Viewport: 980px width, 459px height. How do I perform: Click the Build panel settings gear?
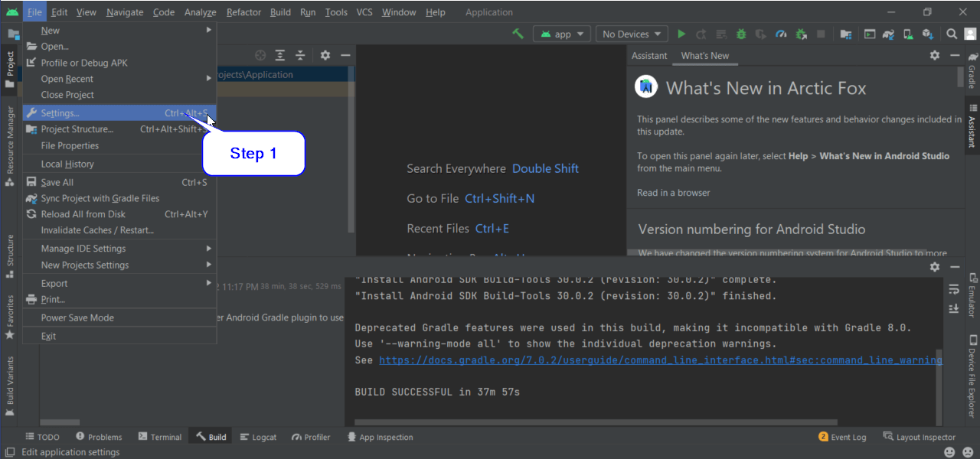coord(934,267)
